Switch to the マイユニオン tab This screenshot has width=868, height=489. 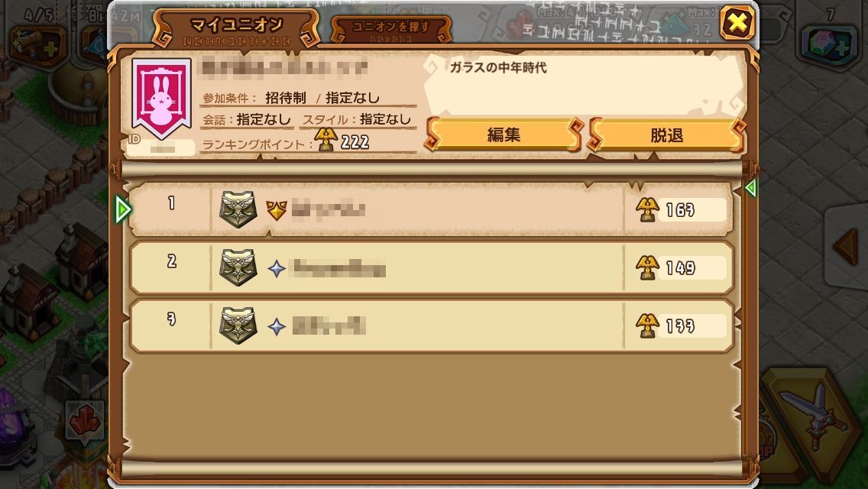(236, 29)
